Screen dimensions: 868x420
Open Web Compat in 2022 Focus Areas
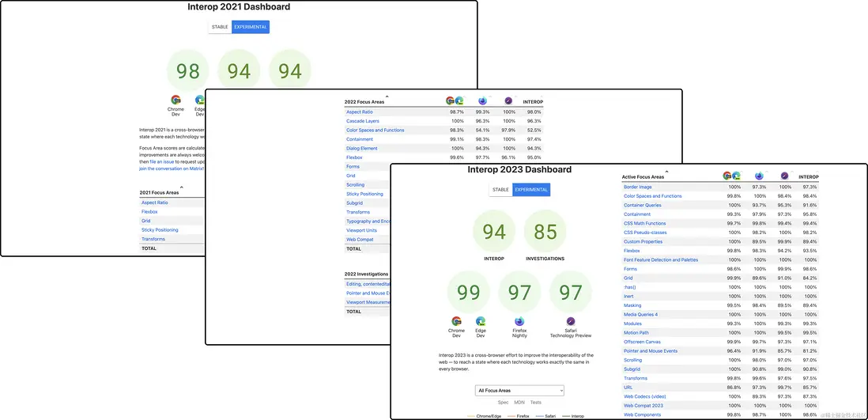(x=360, y=240)
